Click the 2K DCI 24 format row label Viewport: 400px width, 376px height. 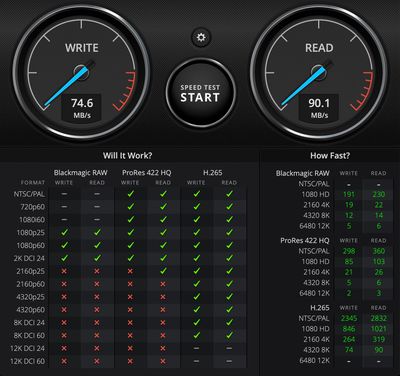pyautogui.click(x=29, y=258)
